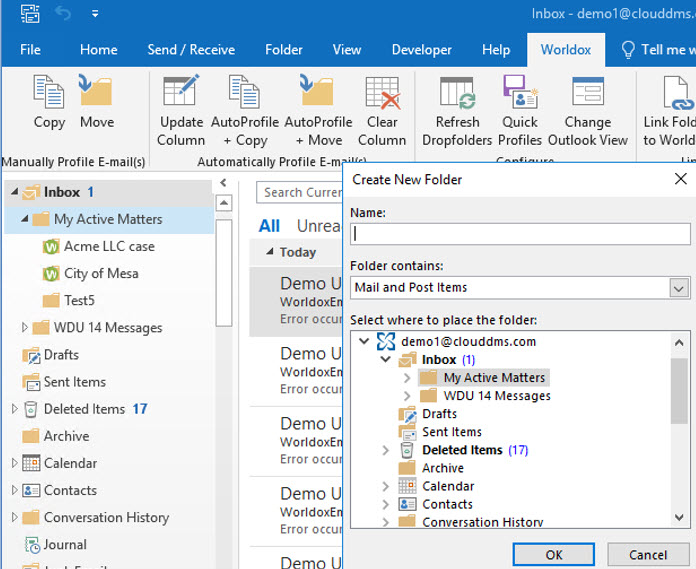Click the Move folder icon in ribbon
Screen dimensions: 696x569
click(95, 91)
